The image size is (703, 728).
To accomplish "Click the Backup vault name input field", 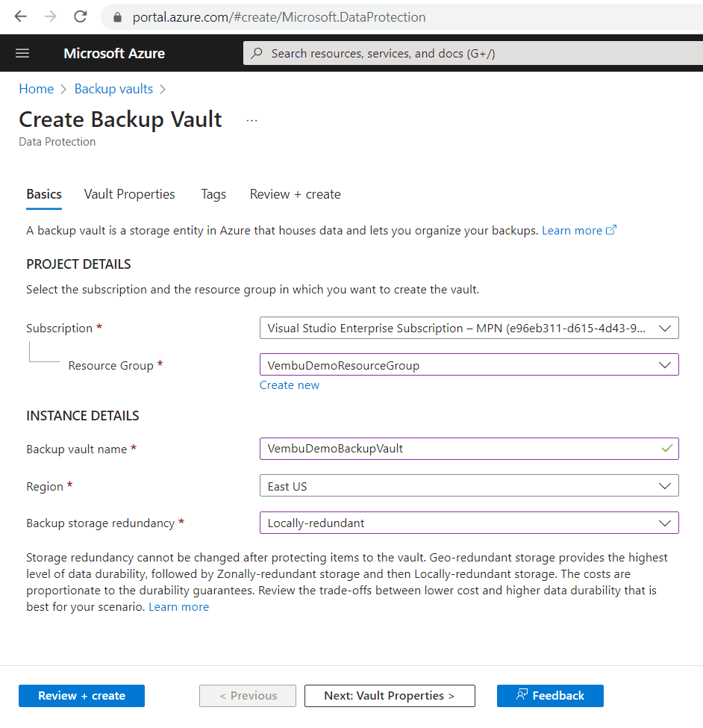I will pyautogui.click(x=469, y=449).
